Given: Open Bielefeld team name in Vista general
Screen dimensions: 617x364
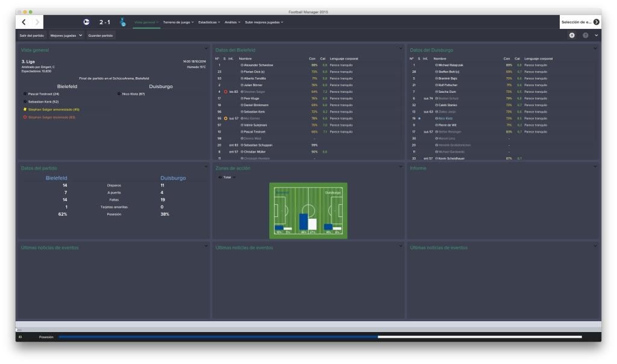Looking at the screenshot, I should point(67,87).
